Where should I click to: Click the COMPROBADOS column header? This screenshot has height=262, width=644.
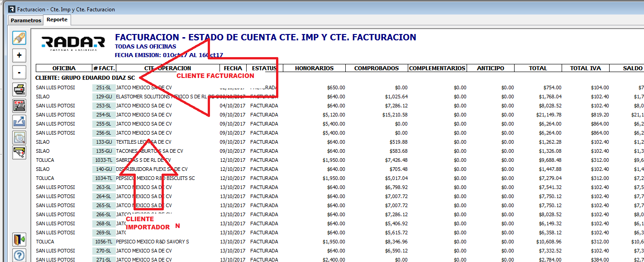(377, 68)
